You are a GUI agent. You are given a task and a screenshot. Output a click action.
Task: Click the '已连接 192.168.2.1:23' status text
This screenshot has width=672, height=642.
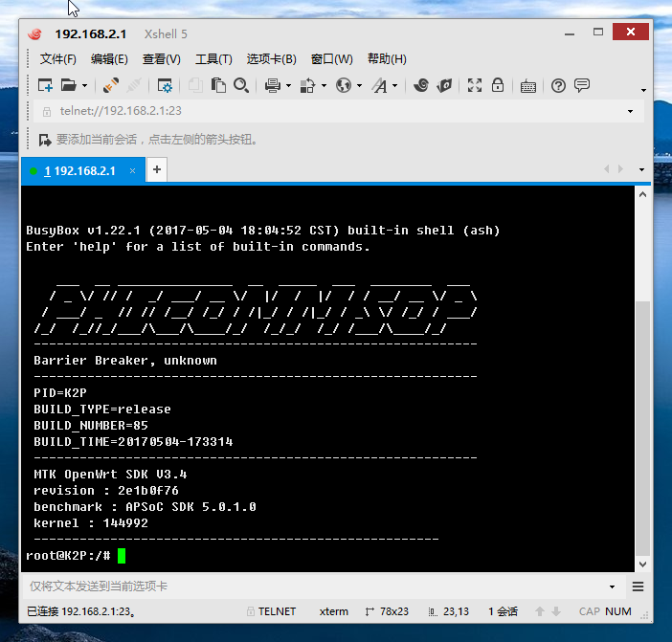pyautogui.click(x=81, y=611)
